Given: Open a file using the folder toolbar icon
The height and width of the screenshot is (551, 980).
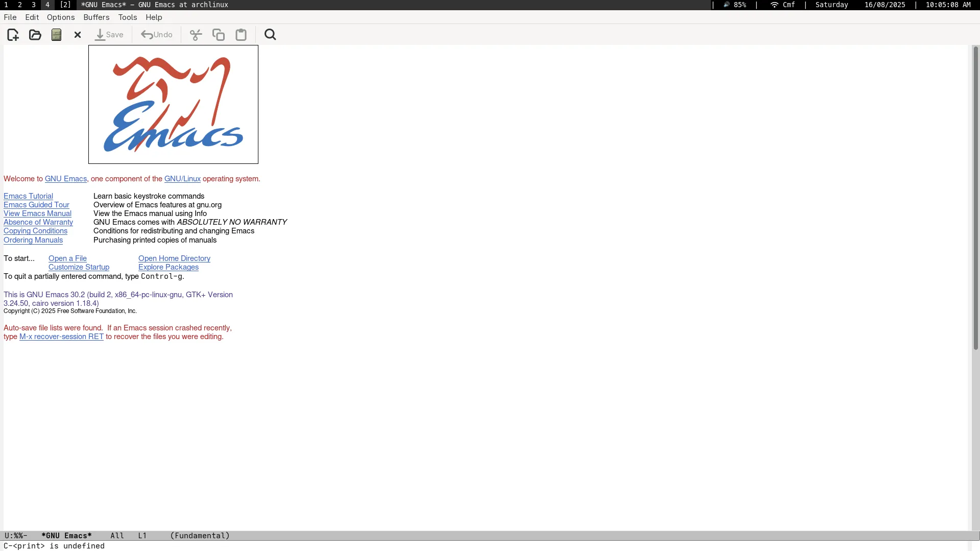Looking at the screenshot, I should [x=34, y=34].
